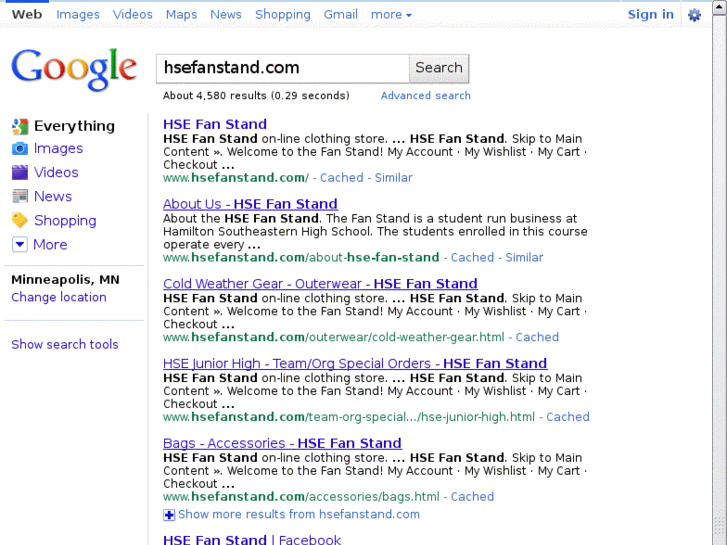Click green URL ending cold-weather-gear.html

click(x=334, y=337)
